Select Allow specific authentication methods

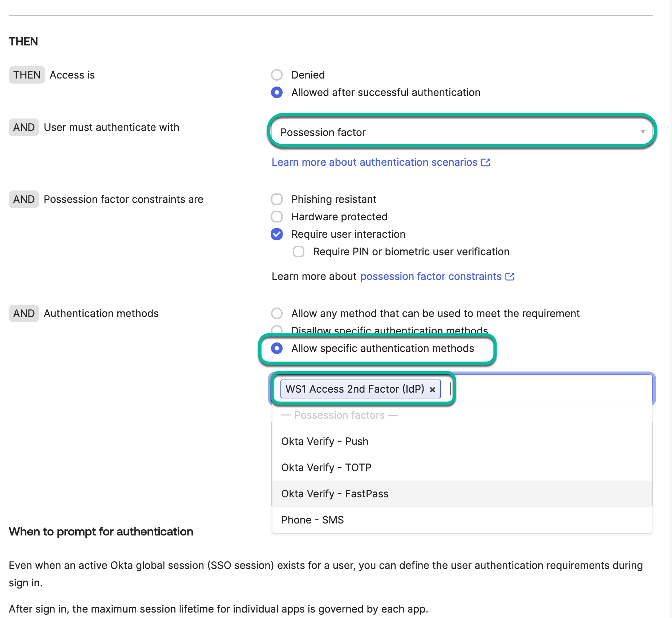click(277, 348)
